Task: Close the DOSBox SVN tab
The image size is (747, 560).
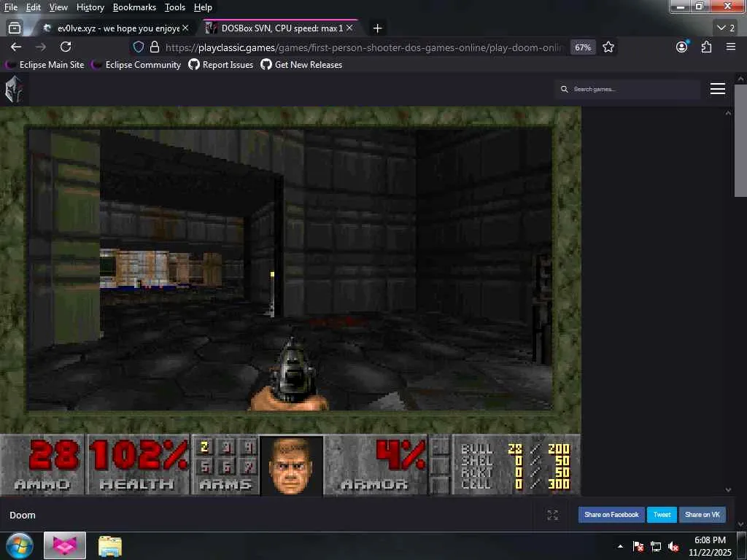Action: tap(349, 28)
